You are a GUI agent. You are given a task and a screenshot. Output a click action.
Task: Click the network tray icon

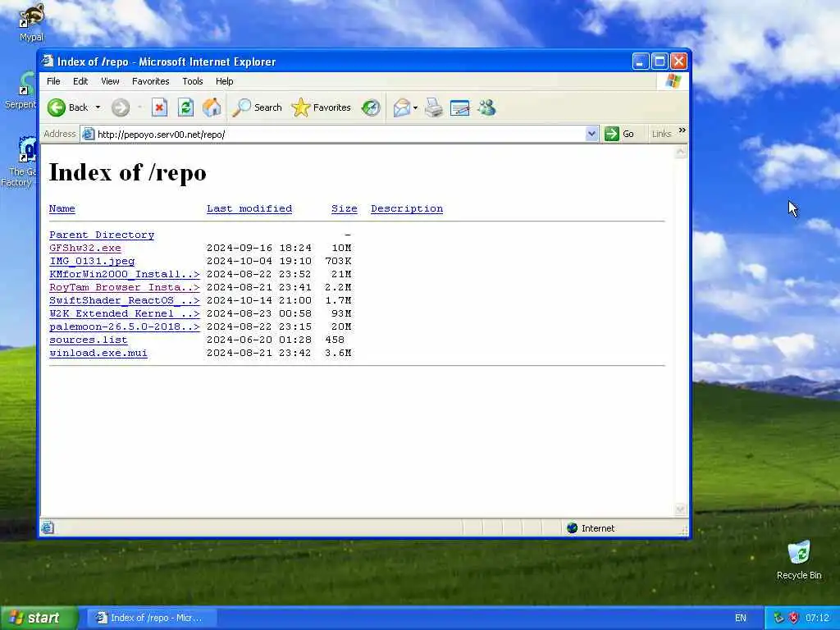coord(778,618)
